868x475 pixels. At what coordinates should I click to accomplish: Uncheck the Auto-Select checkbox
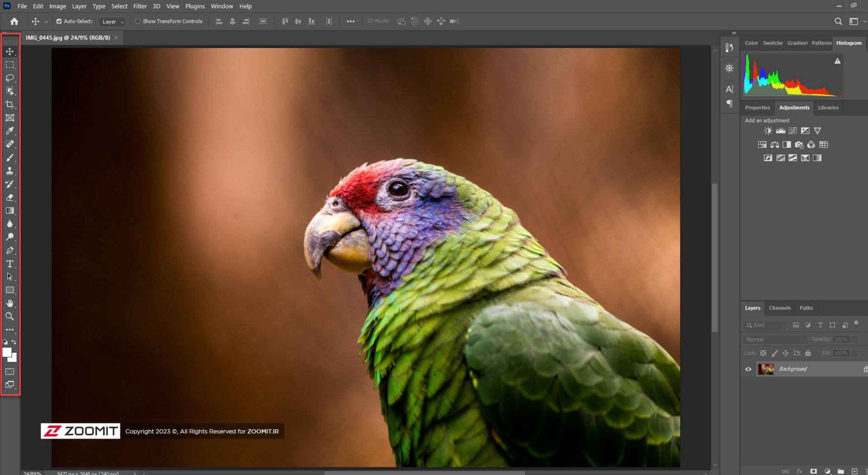click(x=59, y=21)
